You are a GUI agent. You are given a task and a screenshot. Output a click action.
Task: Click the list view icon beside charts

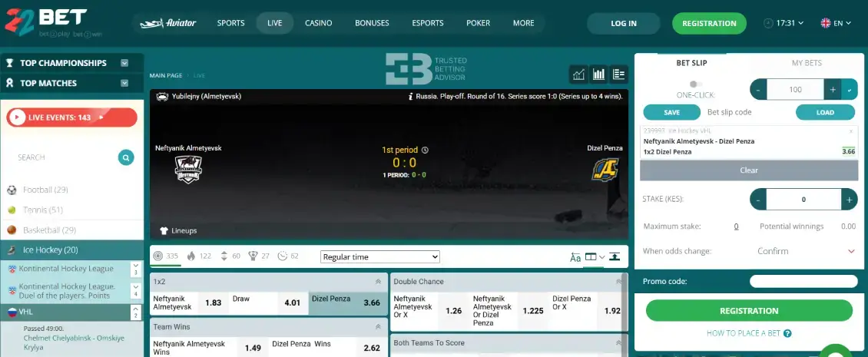[618, 74]
